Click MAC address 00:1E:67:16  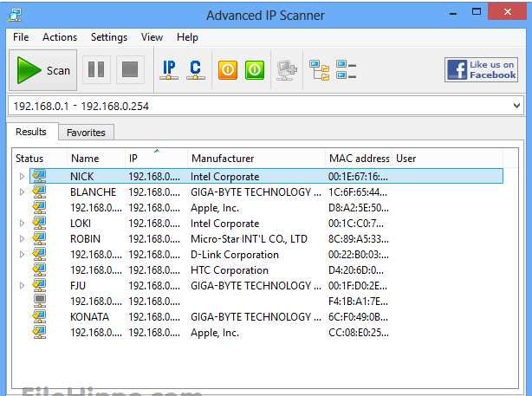(x=358, y=177)
